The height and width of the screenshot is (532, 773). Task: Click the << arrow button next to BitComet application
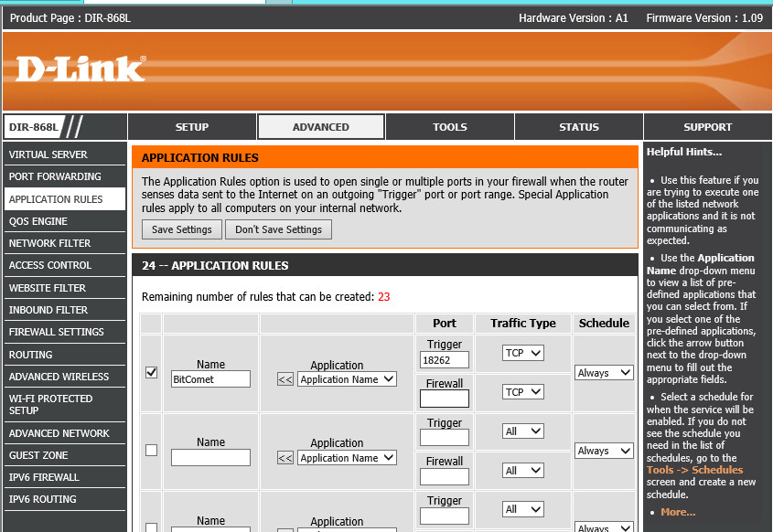coord(285,379)
